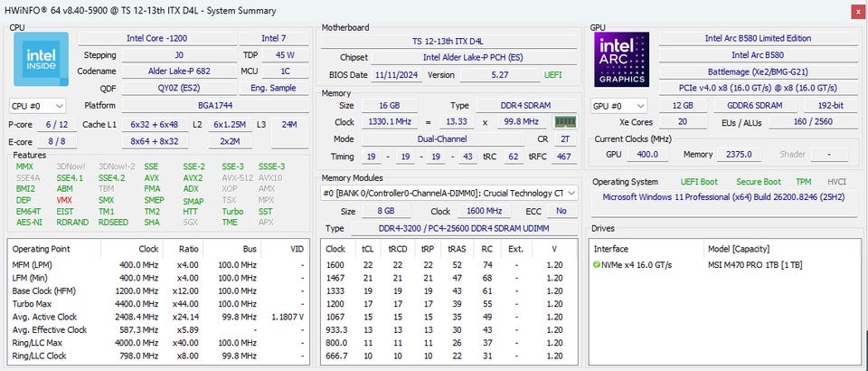Select the QY0Z (ES2) QDF field

[179, 88]
